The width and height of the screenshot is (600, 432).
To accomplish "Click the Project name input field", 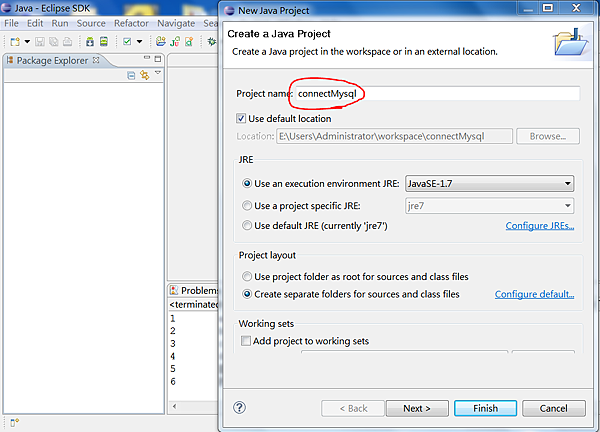I will tap(437, 94).
